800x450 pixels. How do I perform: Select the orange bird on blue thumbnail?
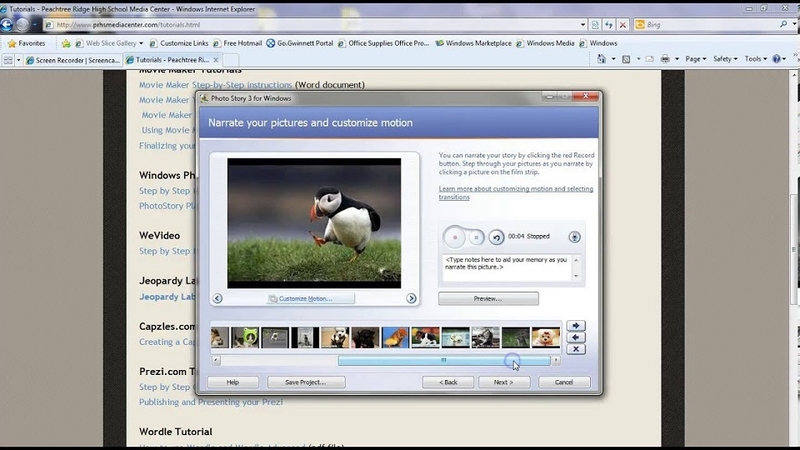tap(395, 338)
